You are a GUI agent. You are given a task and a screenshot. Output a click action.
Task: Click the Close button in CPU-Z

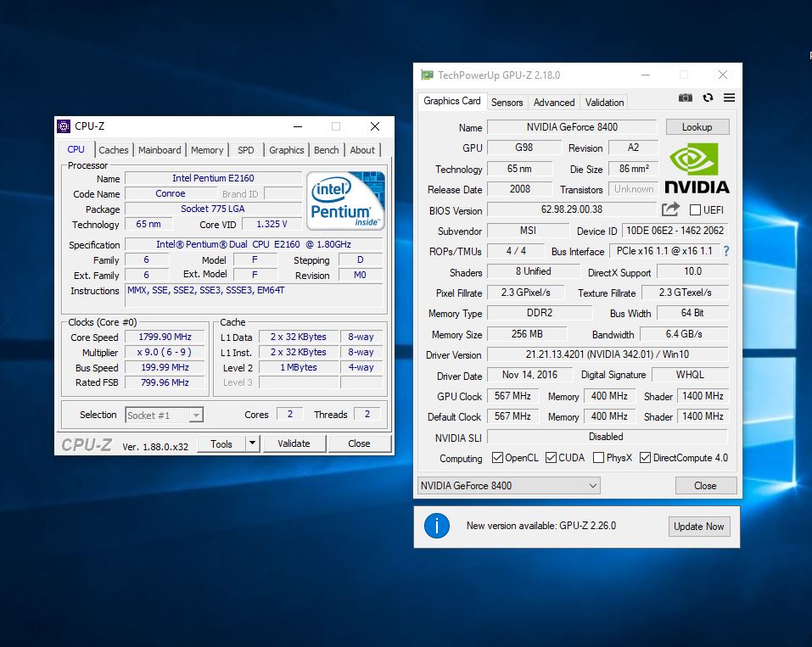359,443
